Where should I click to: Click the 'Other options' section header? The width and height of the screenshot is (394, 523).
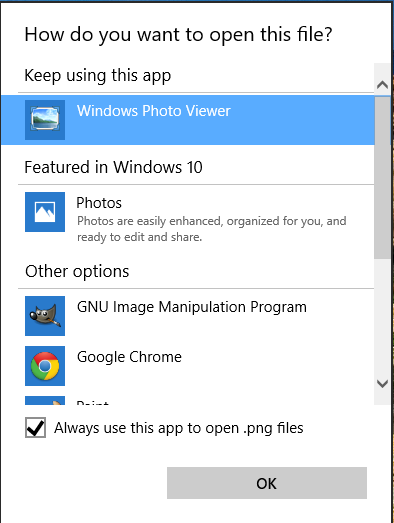click(77, 272)
